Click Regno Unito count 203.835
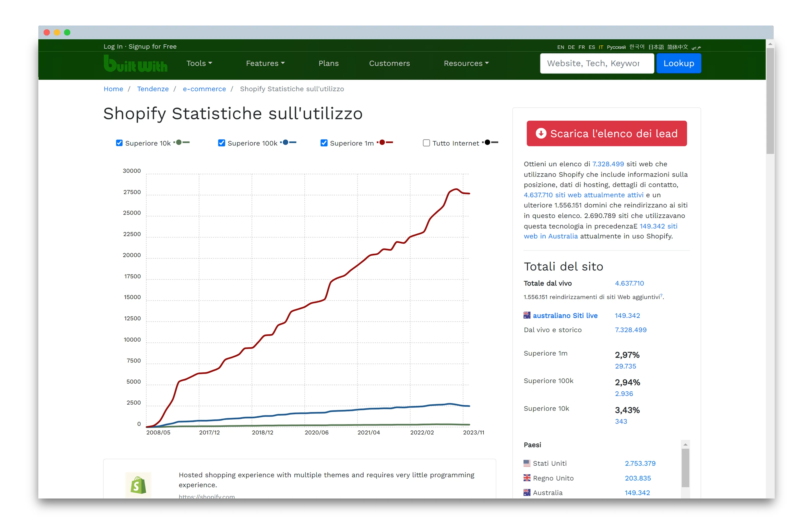 637,478
